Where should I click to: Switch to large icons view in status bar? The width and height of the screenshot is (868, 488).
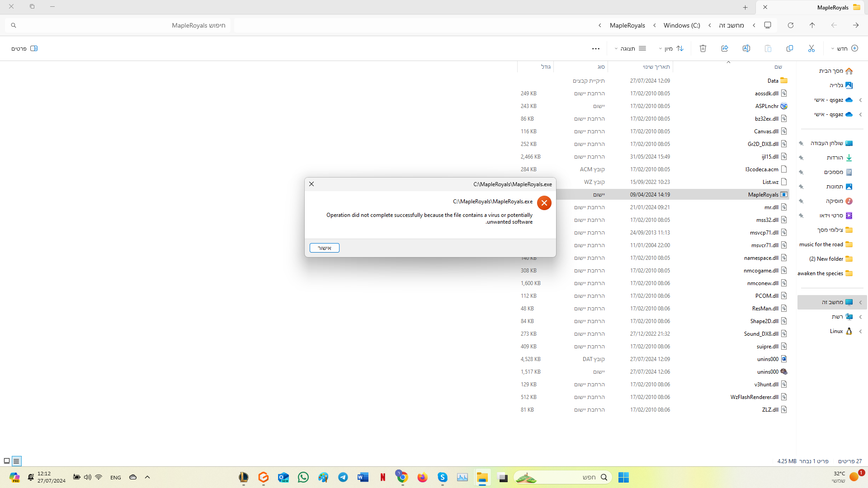pos(7,461)
